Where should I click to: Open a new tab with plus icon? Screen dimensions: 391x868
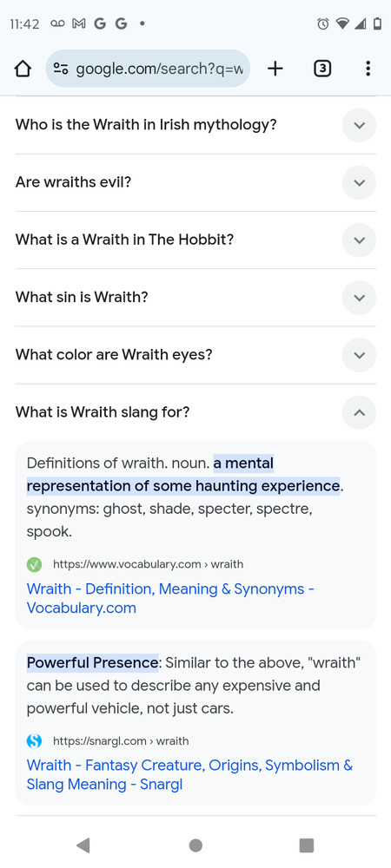coord(275,69)
